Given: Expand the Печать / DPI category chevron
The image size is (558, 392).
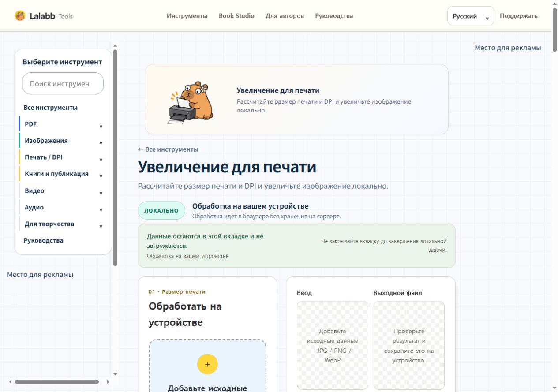Looking at the screenshot, I should point(101,159).
